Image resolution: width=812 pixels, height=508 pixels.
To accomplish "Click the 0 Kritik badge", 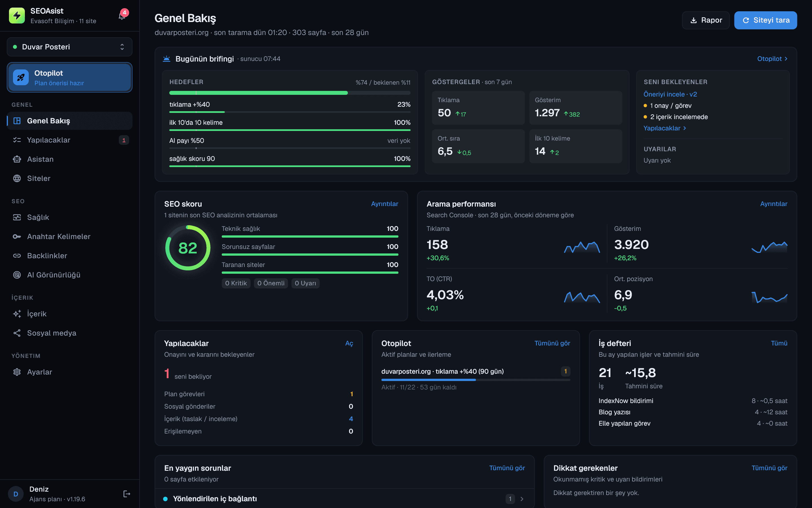I will click(236, 283).
